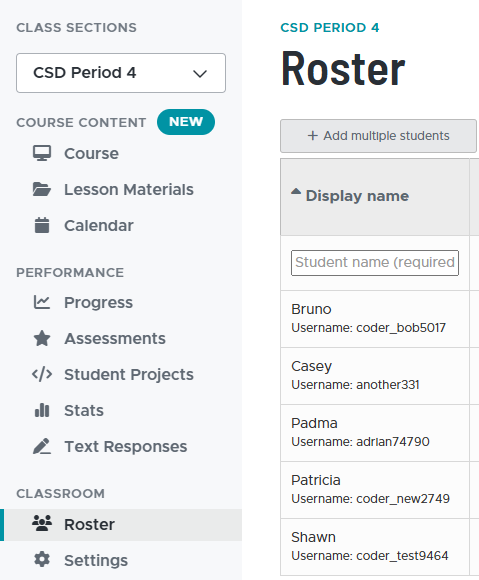
Task: Open the CSD Period 4 section dropdown
Action: point(121,73)
